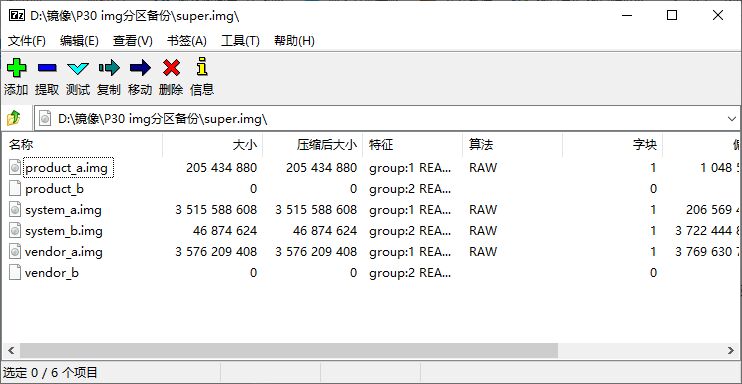742x384 pixels.
Task: Open the 编辑(E) menu
Action: point(79,41)
